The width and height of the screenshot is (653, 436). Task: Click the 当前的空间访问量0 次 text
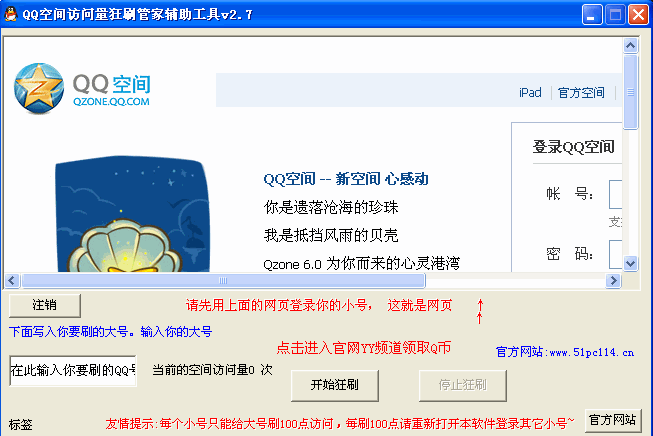coord(212,370)
